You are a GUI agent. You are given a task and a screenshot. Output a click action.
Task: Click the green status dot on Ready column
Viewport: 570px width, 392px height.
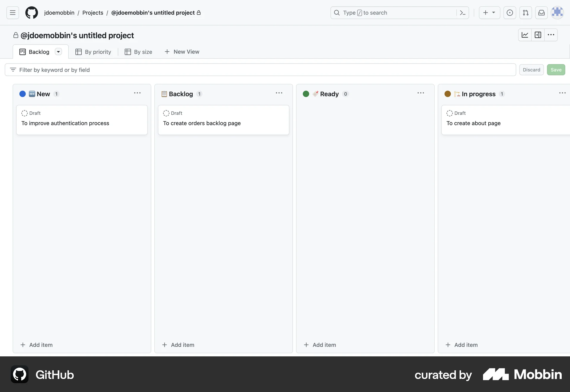(x=306, y=94)
